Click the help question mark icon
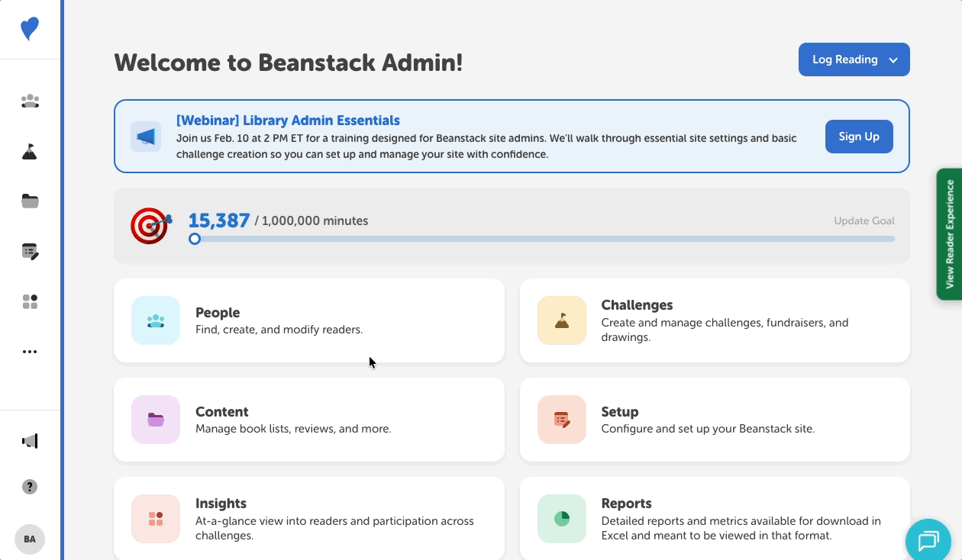This screenshot has height=560, width=962. tap(30, 486)
